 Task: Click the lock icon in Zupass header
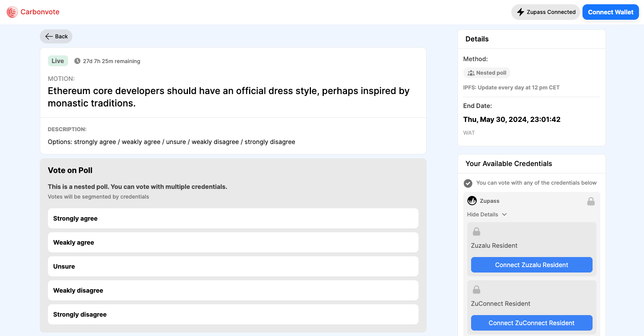(x=591, y=201)
